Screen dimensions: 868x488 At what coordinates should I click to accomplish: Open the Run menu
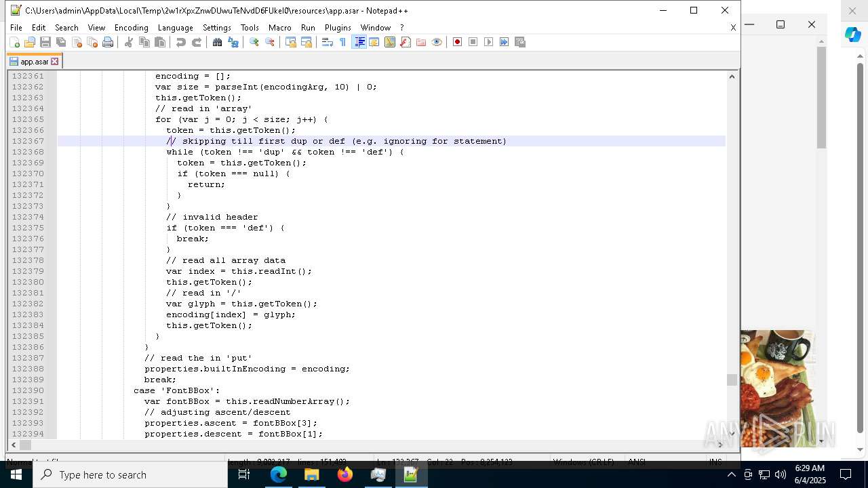click(308, 28)
